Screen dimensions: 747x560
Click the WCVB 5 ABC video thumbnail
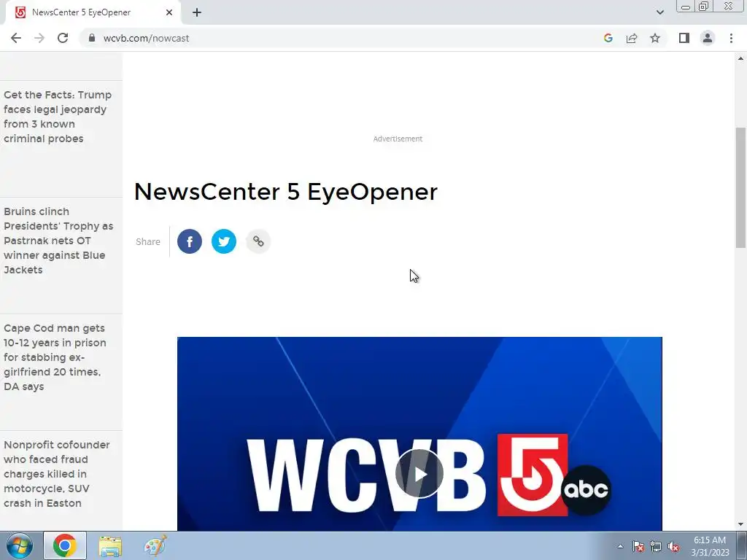(419, 434)
